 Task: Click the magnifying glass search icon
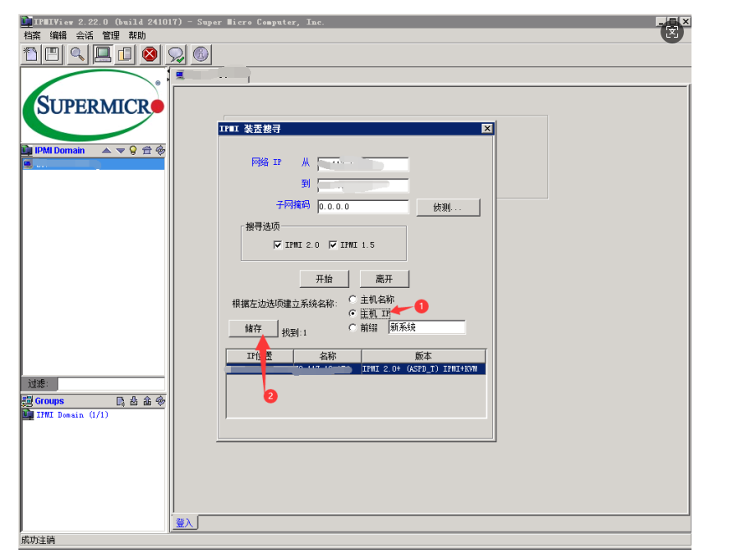coord(77,54)
